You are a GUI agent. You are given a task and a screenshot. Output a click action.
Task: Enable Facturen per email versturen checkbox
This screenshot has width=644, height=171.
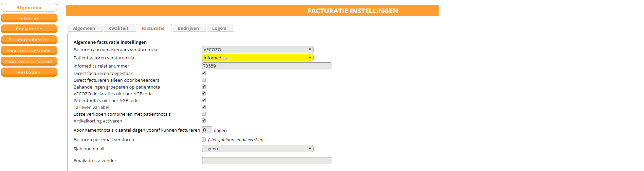coord(204,139)
